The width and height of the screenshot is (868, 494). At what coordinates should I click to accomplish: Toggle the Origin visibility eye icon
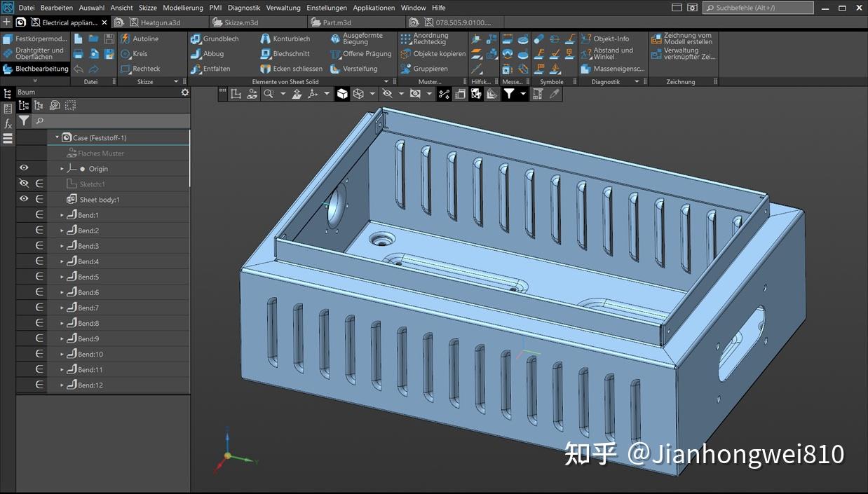coord(23,167)
